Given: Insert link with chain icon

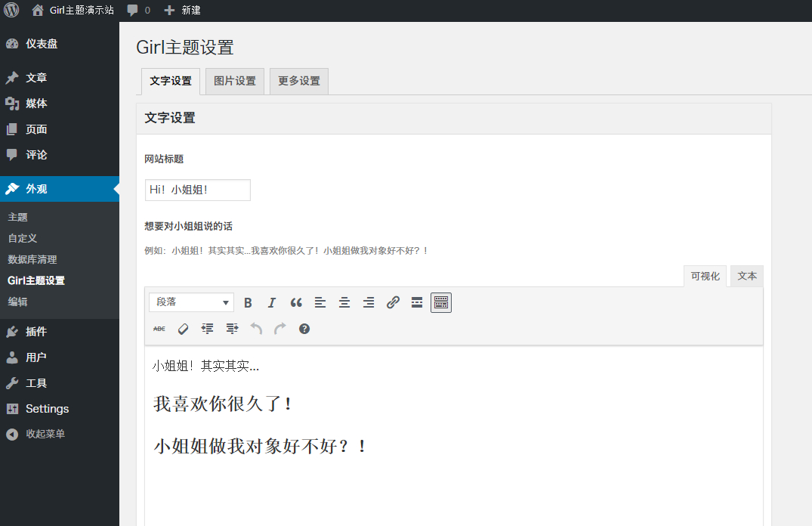Looking at the screenshot, I should tap(393, 302).
